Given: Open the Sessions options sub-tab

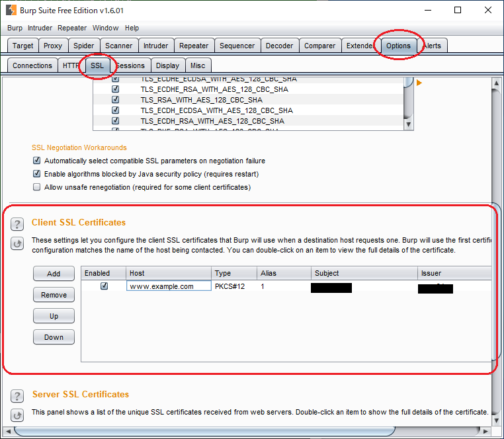Looking at the screenshot, I should 130,65.
